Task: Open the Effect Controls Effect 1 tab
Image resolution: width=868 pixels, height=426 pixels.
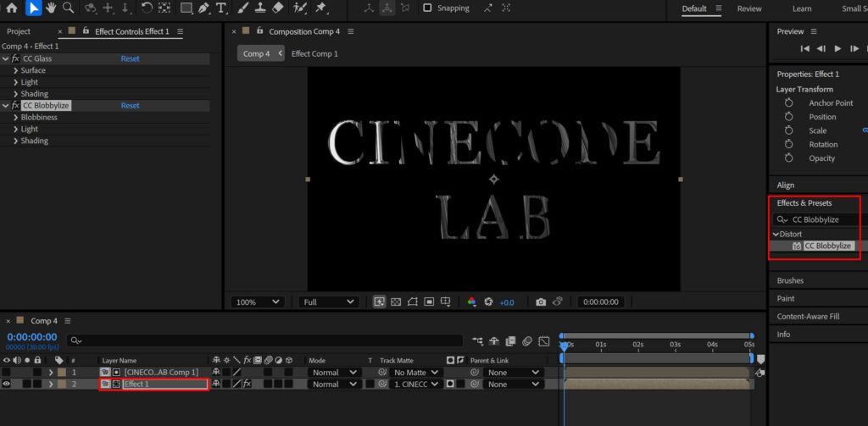Action: coord(131,31)
